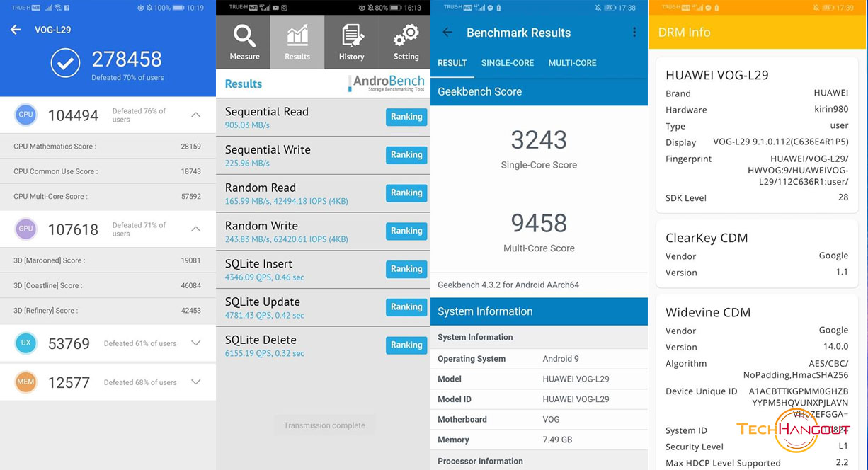This screenshot has height=470, width=868.
Task: Select the 3D [Coastline] Score row
Action: point(108,285)
